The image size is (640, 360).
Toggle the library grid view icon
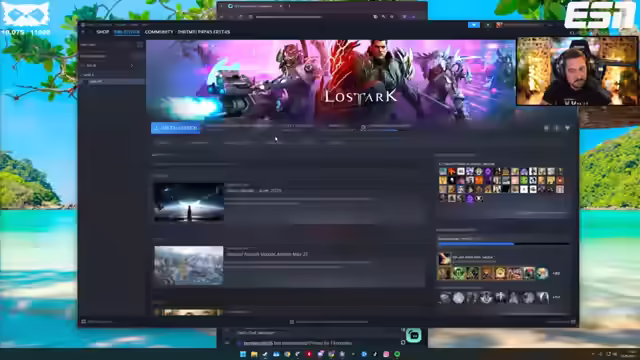140,45
